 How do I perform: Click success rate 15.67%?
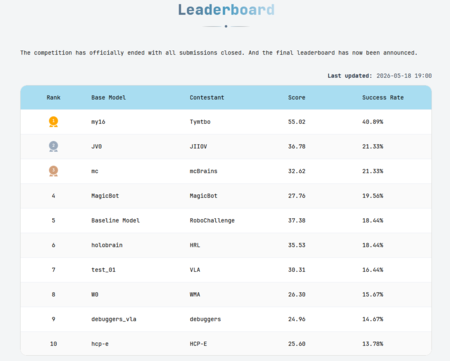(x=373, y=295)
